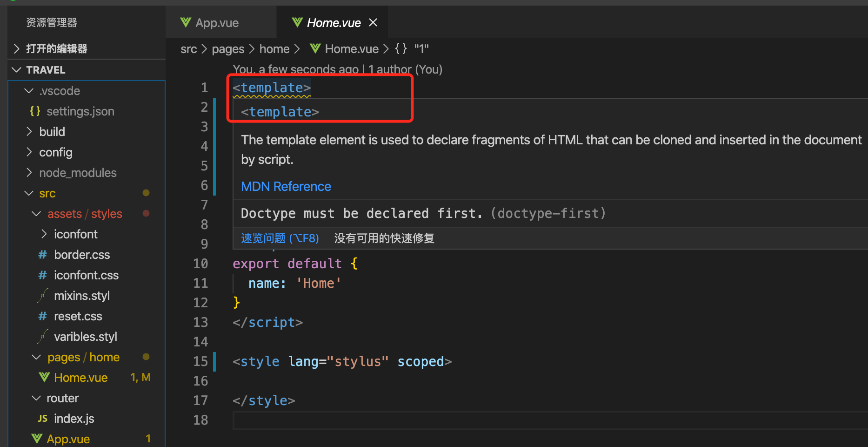Open the MDN Reference link
Image resolution: width=868 pixels, height=447 pixels.
pos(286,186)
